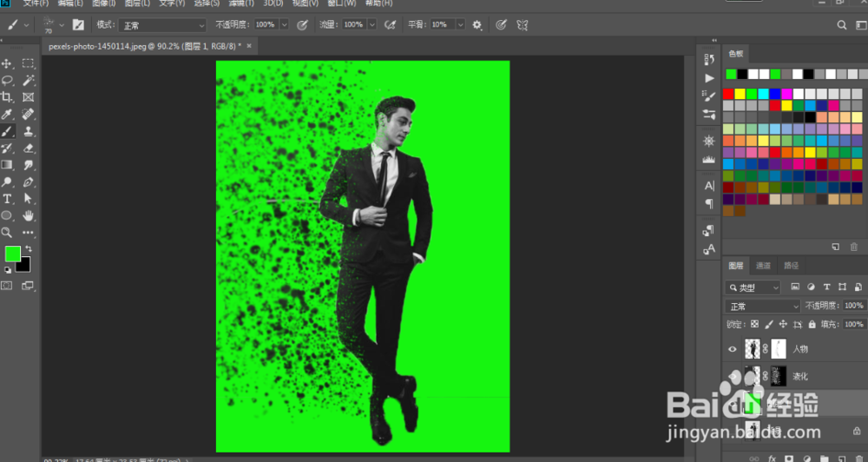Open the flow 流量 dropdown arrow
Screen dimensions: 868x462
pos(372,25)
